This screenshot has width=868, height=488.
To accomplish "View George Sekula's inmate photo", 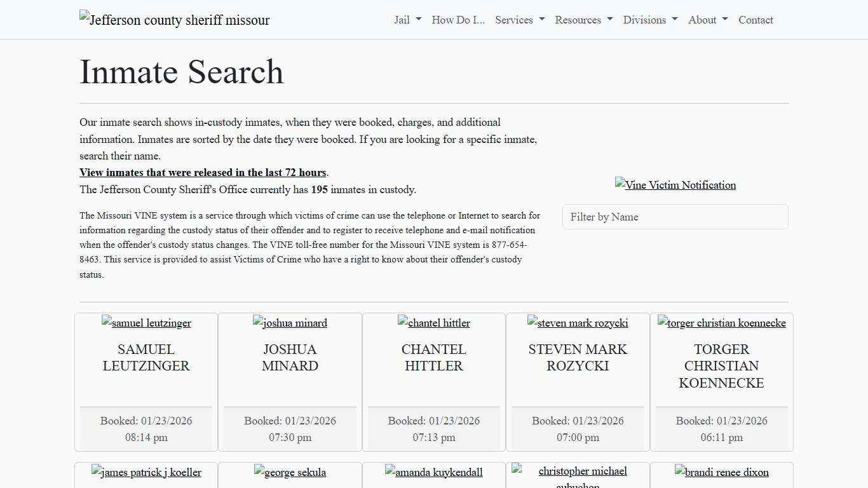I will click(x=290, y=472).
